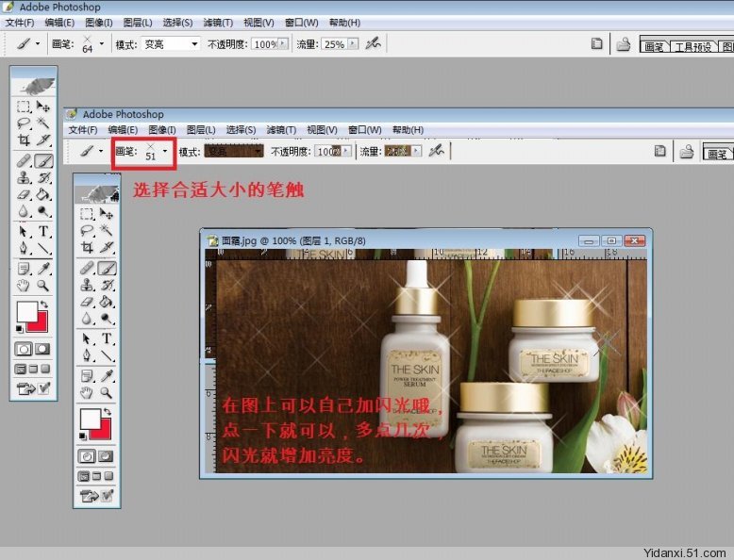Open 画笔 tab in outer palette well
The image size is (734, 560).
tap(655, 46)
